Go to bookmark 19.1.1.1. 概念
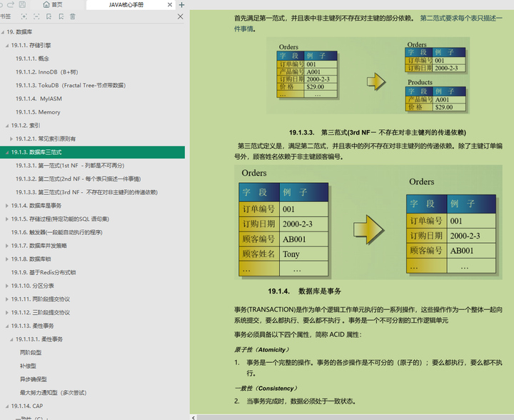514x420 pixels. tap(32, 59)
